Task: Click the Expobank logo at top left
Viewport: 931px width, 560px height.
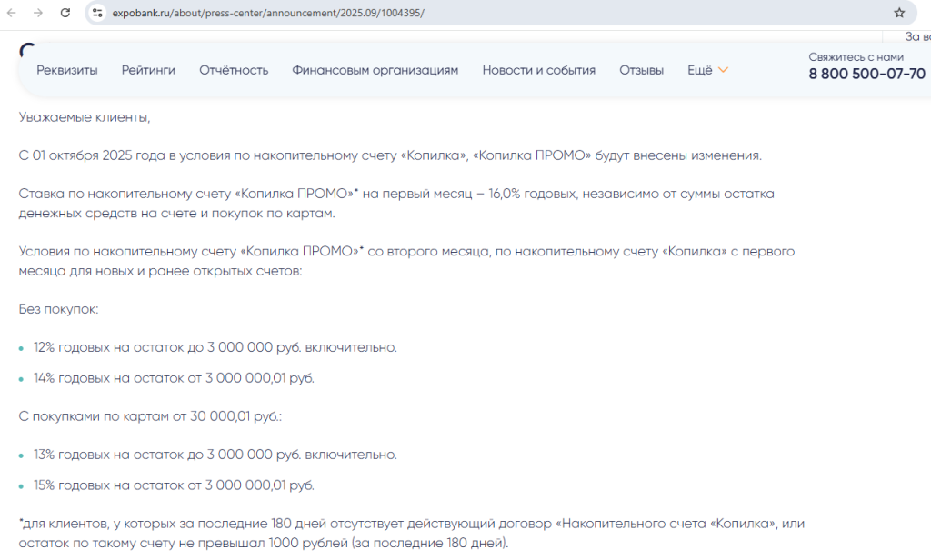Action: (27, 49)
